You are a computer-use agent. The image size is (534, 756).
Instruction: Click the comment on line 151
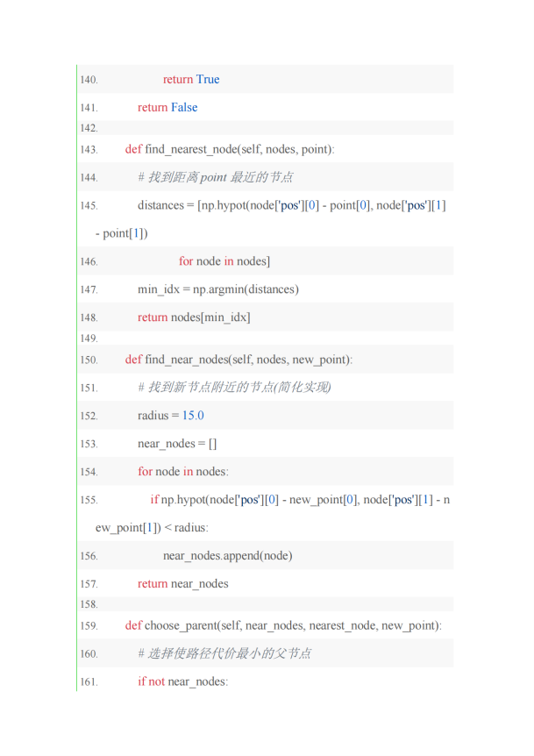point(234,387)
